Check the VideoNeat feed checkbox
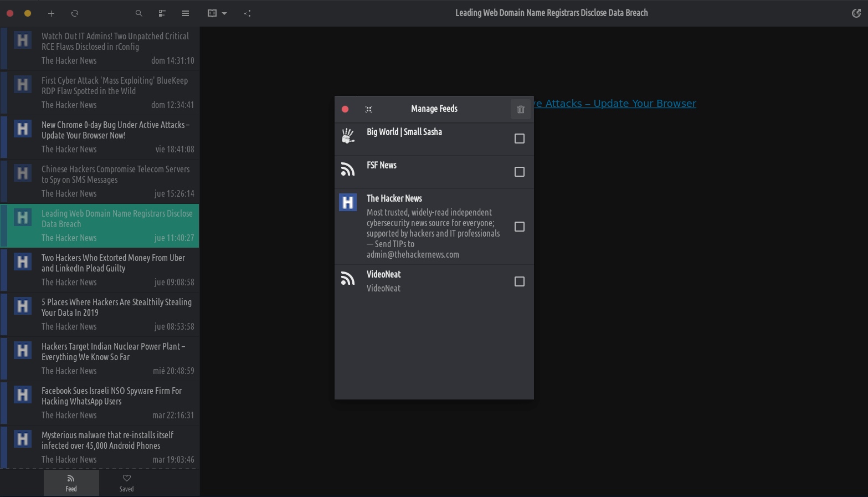This screenshot has height=497, width=868. point(520,281)
